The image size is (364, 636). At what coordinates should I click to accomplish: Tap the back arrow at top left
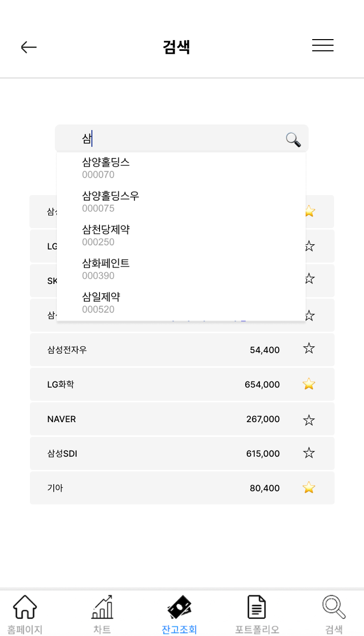point(29,47)
